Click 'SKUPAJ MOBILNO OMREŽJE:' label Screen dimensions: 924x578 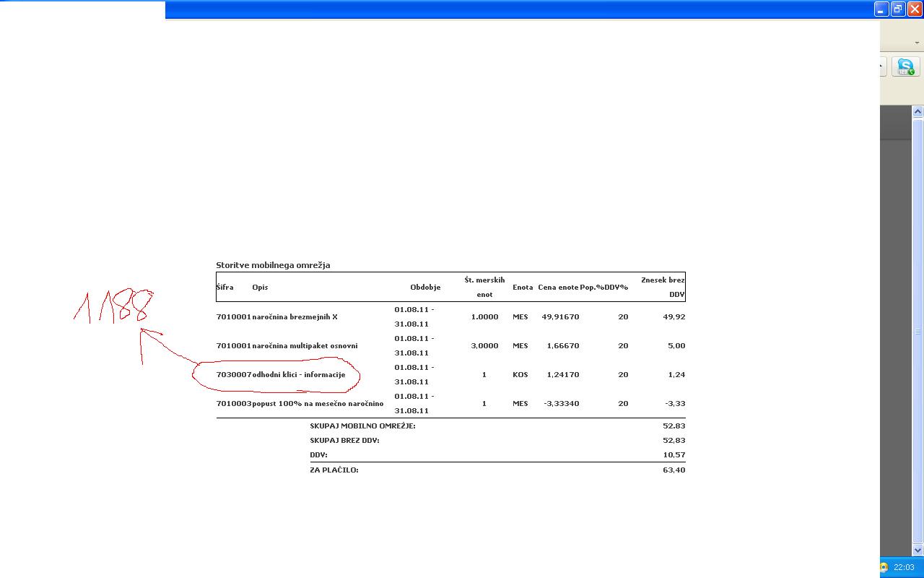362,426
